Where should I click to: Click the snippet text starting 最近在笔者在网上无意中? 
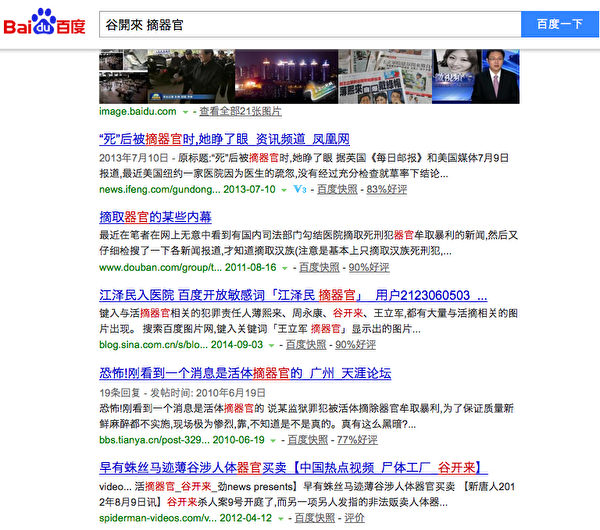(x=308, y=243)
